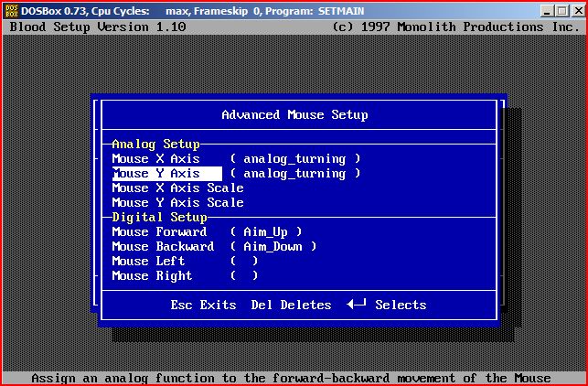Maximize the DOSBox window
Viewport: 588px width, 386px height.
point(561,11)
